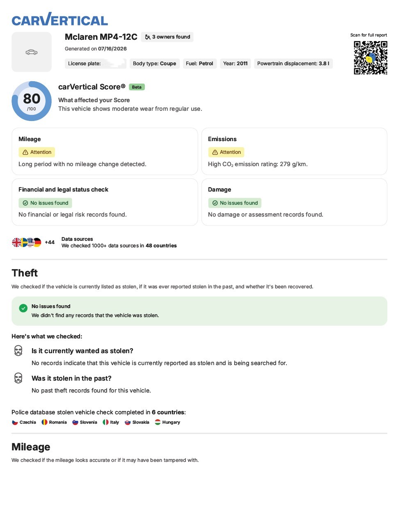Click the Emissions Attention warning badge
Screen dimensions: 398x532
click(x=226, y=152)
